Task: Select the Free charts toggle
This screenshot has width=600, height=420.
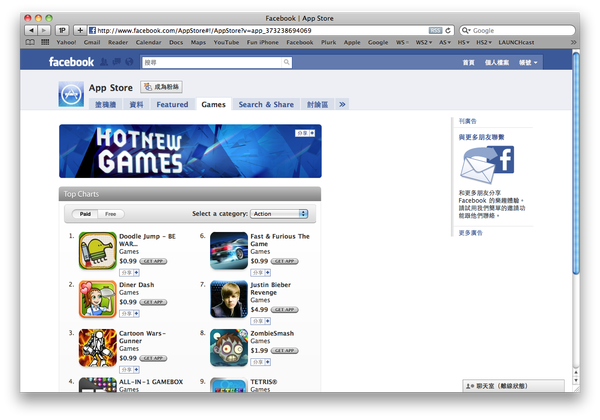Action: pos(111,214)
